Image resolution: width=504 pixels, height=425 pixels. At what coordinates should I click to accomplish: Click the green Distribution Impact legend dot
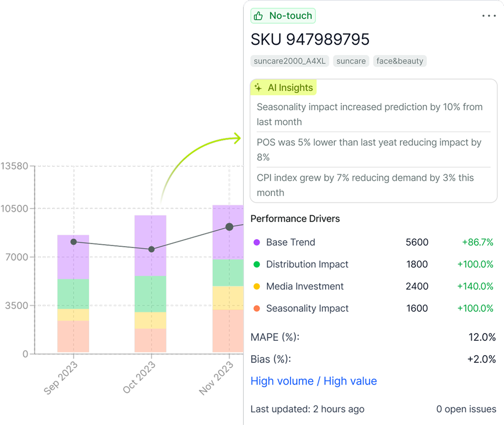coord(257,264)
